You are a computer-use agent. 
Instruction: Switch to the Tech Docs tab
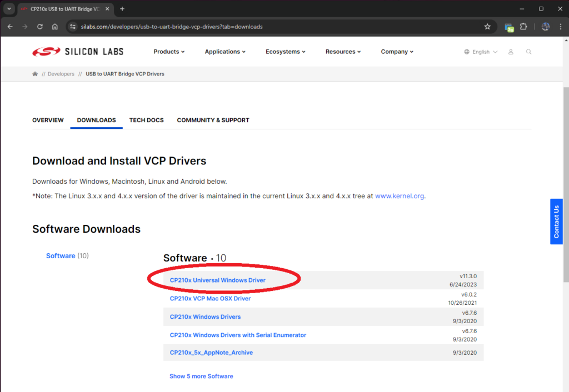point(146,120)
